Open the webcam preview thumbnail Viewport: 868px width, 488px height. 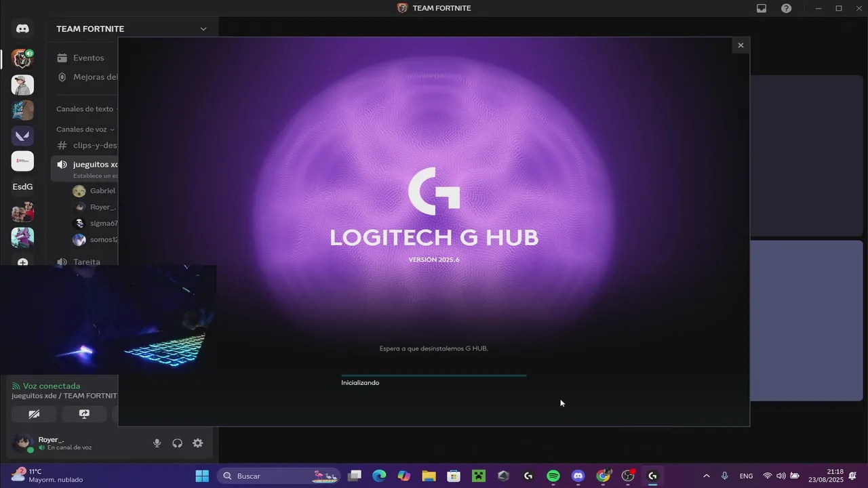(108, 320)
